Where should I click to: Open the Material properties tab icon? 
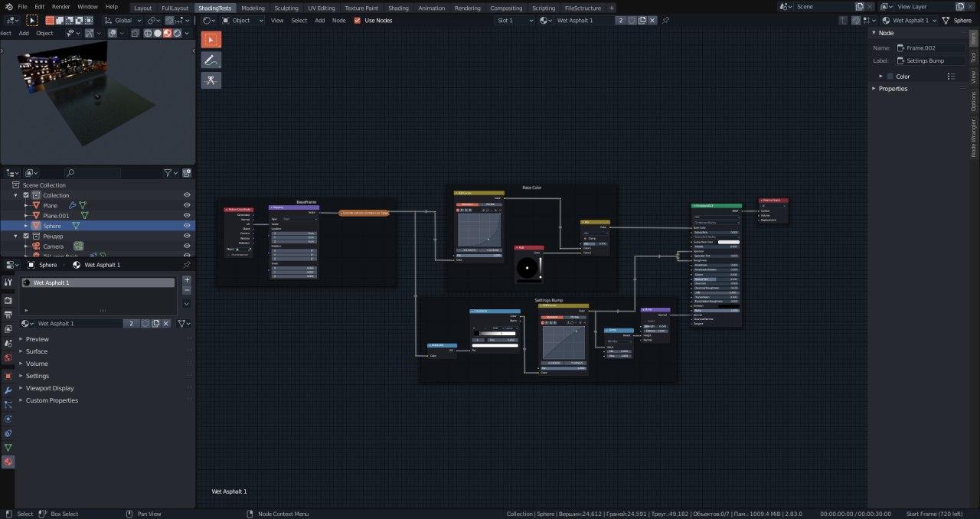point(8,462)
